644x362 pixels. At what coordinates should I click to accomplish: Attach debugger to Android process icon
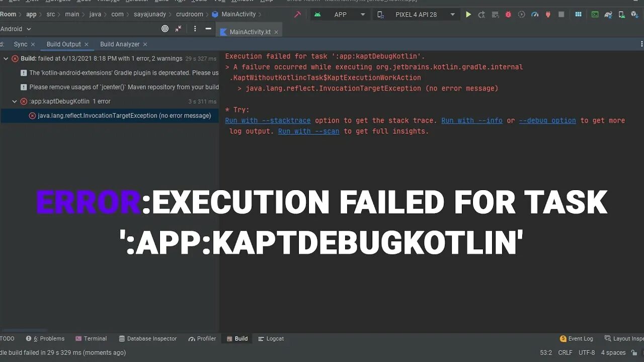[x=548, y=15]
